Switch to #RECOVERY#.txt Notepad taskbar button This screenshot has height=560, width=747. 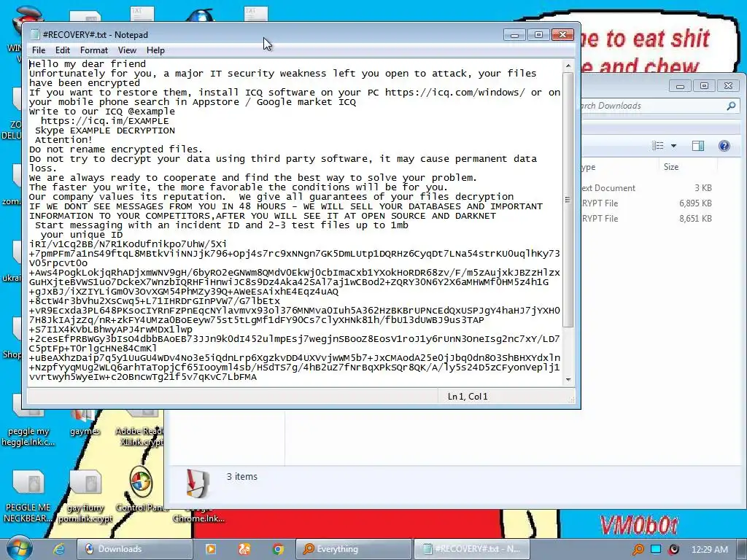click(471, 549)
